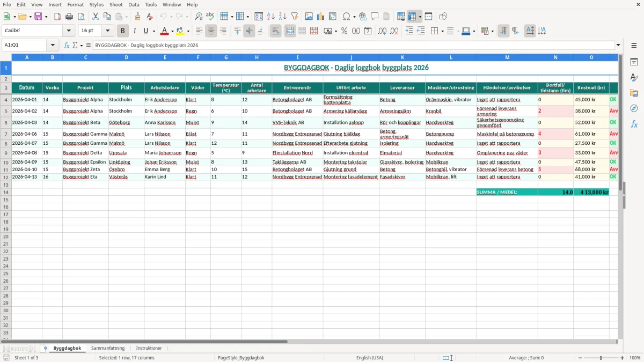
Task: Enable the AutoFilter funnel icon
Action: [x=294, y=17]
